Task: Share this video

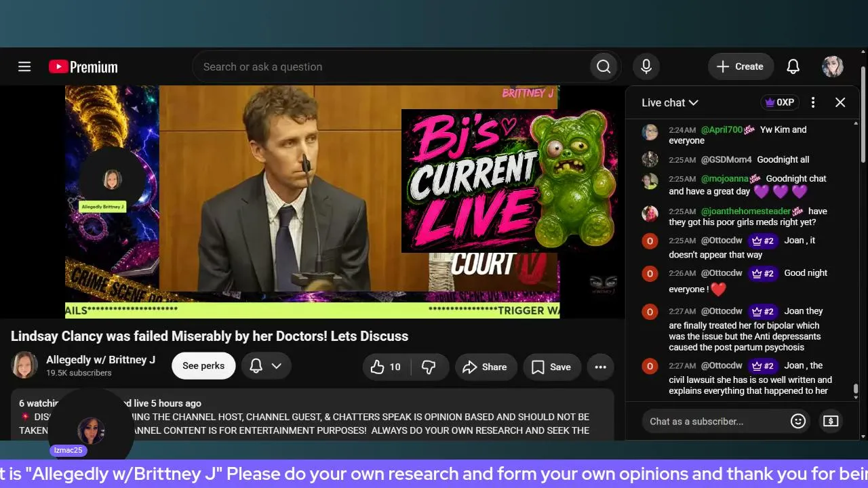Action: [486, 367]
